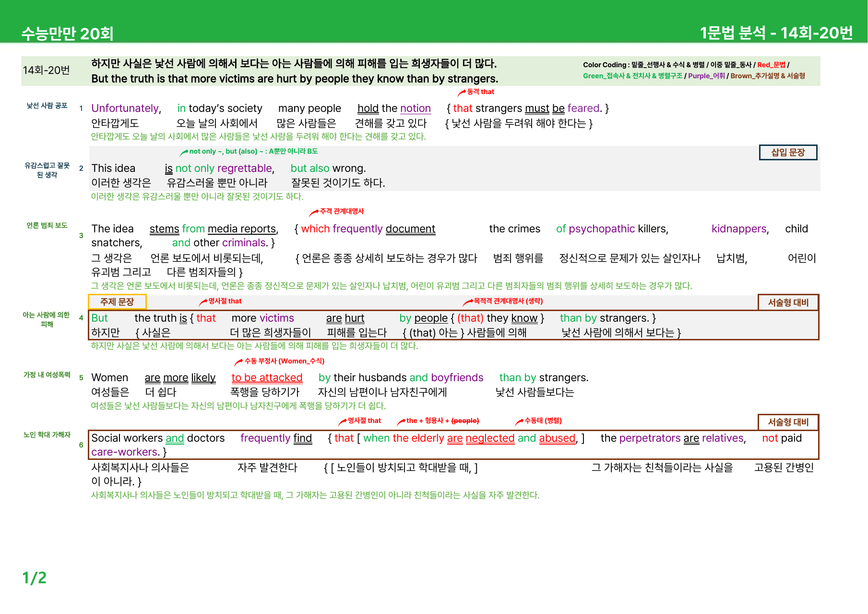Click the '서술형 대비' box above sentence 4
Viewport: 868px width, 614px height.
tap(788, 302)
